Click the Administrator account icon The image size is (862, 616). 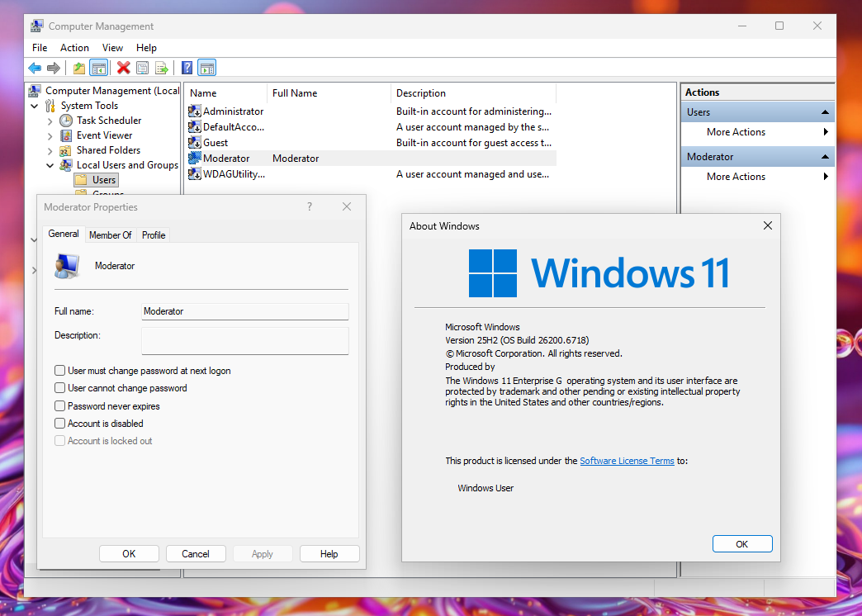[195, 111]
